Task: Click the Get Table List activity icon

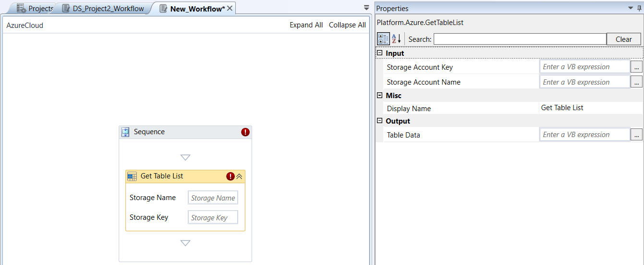Action: pyautogui.click(x=132, y=177)
